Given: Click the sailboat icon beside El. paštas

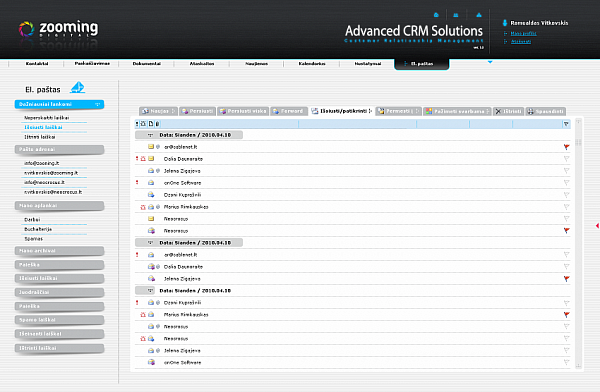Looking at the screenshot, I should click(77, 88).
